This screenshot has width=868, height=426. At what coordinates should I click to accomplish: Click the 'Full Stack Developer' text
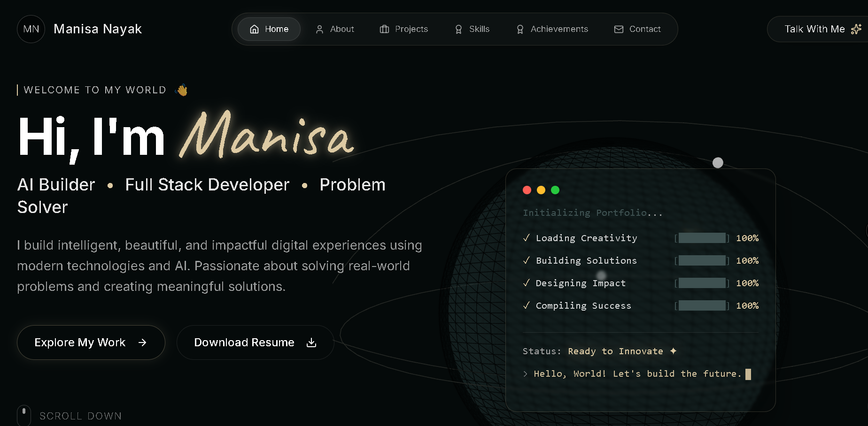click(x=207, y=185)
